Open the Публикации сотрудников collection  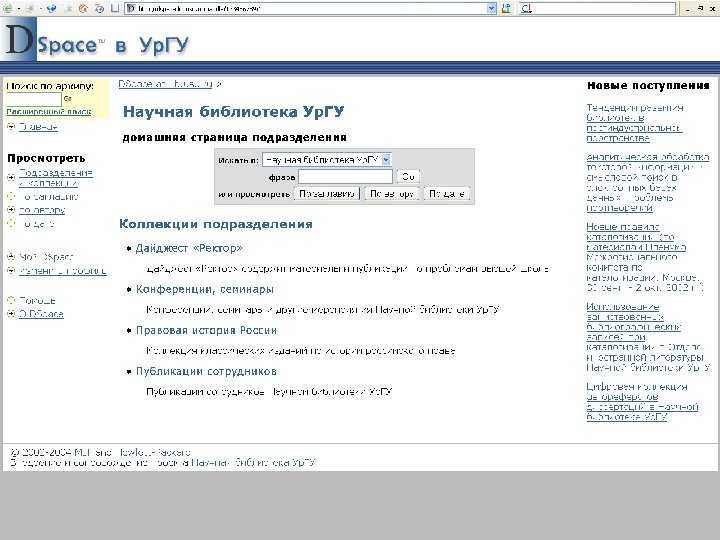[206, 371]
